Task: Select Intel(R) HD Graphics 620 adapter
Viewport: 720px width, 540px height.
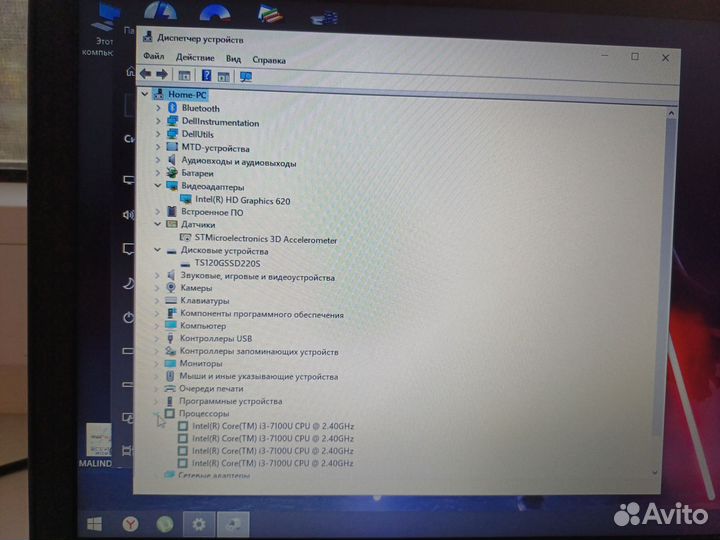Action: pyautogui.click(x=242, y=200)
